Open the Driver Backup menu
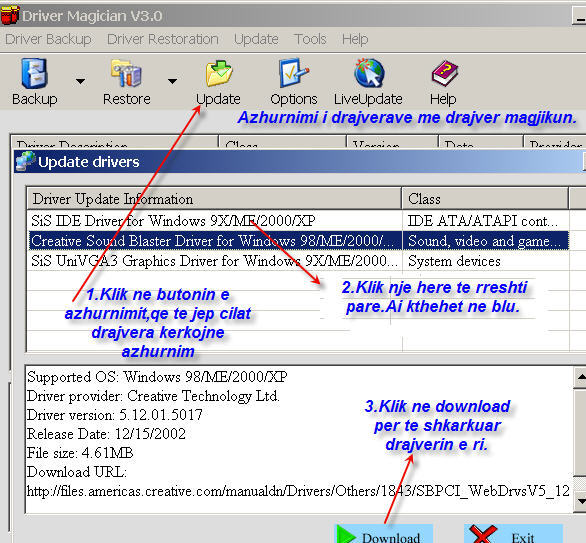 (x=48, y=39)
